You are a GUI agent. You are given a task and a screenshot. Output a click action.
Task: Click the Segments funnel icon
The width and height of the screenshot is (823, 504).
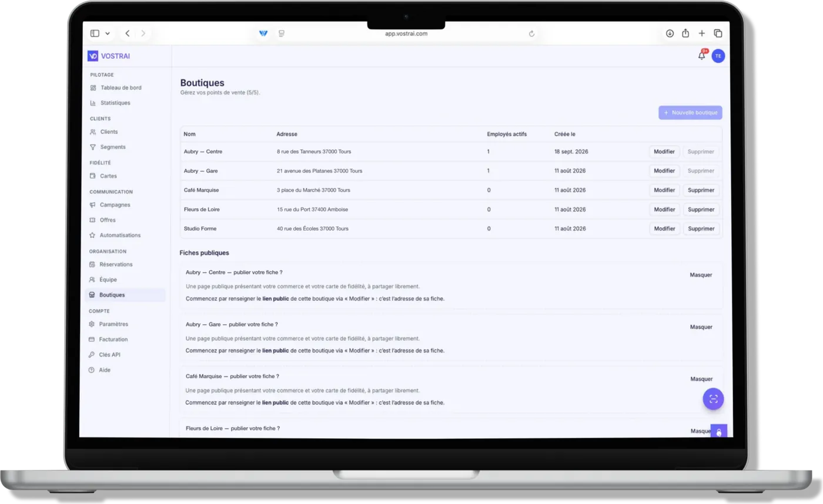[93, 147]
